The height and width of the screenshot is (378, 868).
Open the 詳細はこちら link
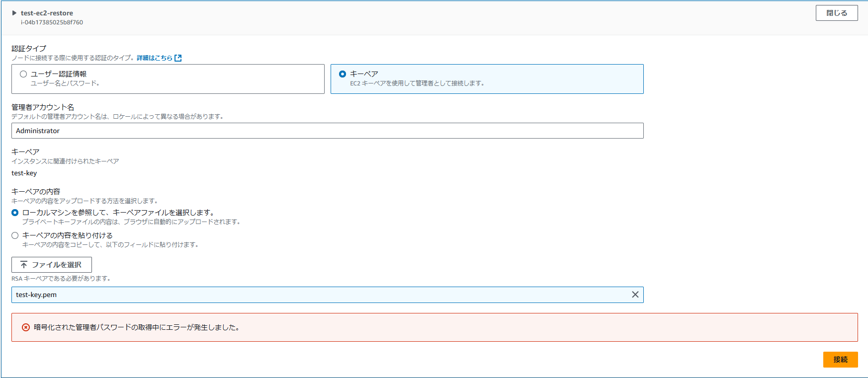coord(155,58)
